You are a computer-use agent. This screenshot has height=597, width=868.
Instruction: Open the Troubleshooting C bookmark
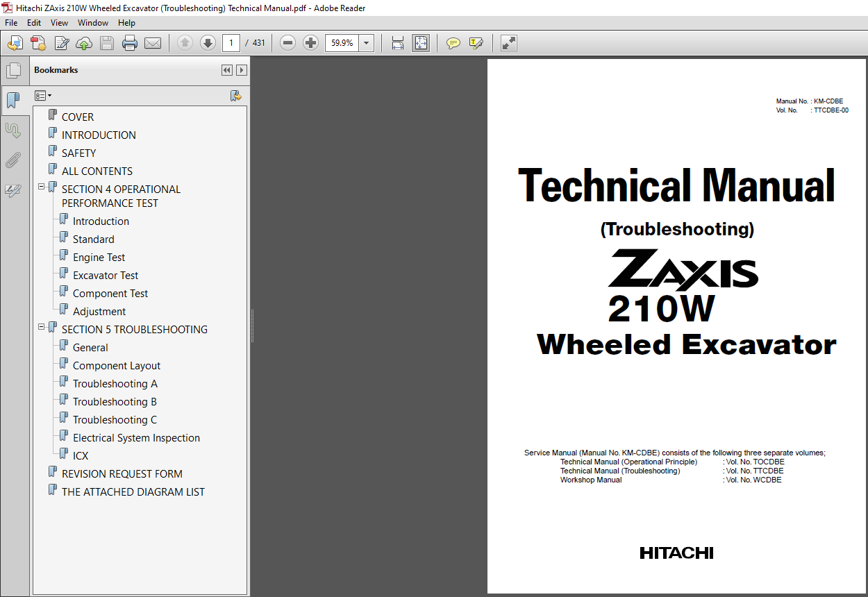tap(115, 420)
